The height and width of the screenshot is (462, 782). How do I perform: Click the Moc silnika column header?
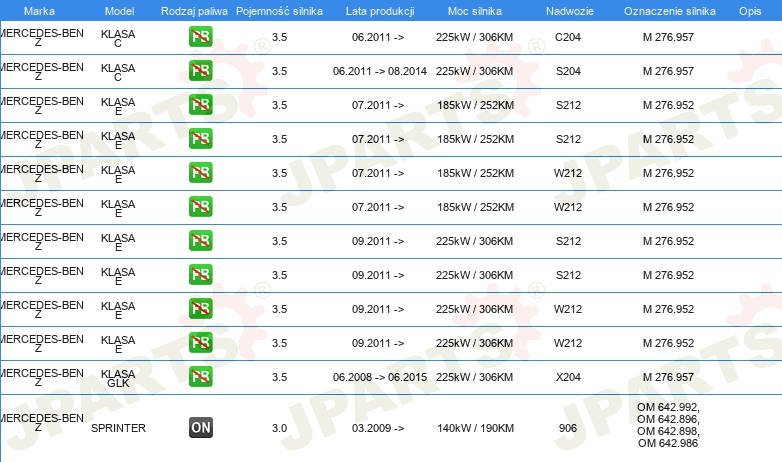475,11
